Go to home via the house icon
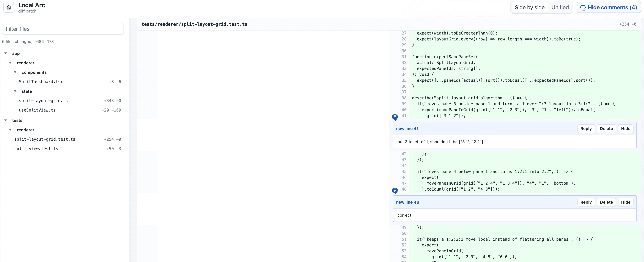 9,7
